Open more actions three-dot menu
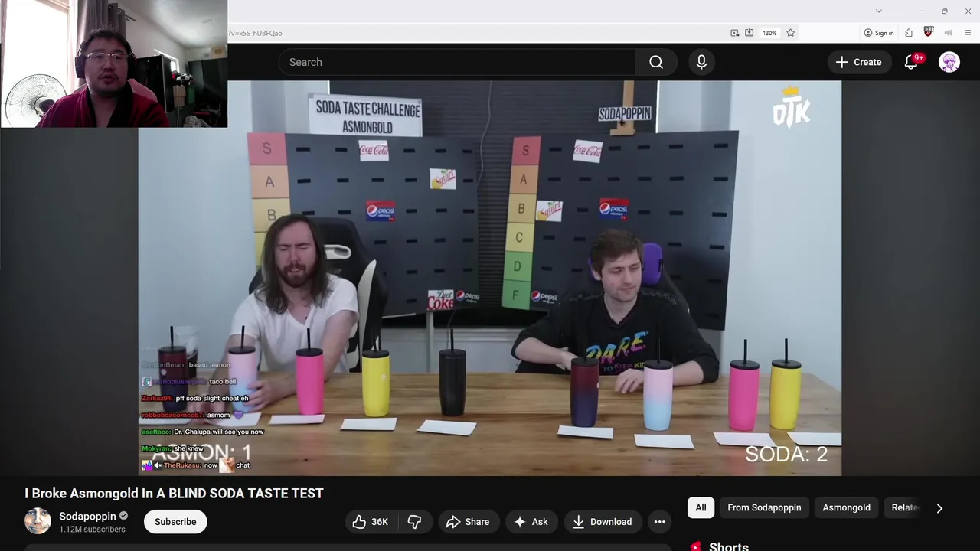 (659, 522)
